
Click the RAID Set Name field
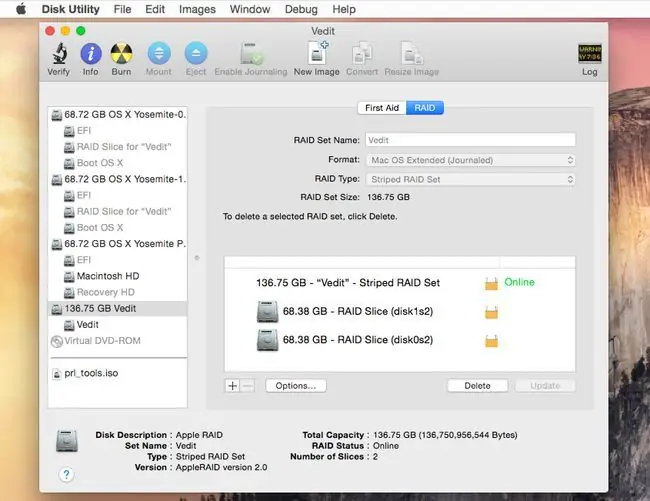pos(471,140)
